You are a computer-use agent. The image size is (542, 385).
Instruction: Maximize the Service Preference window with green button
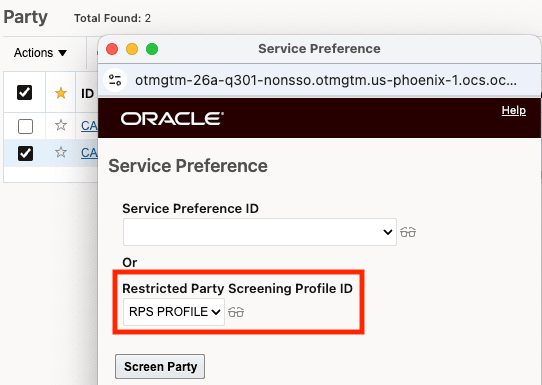pyautogui.click(x=152, y=49)
